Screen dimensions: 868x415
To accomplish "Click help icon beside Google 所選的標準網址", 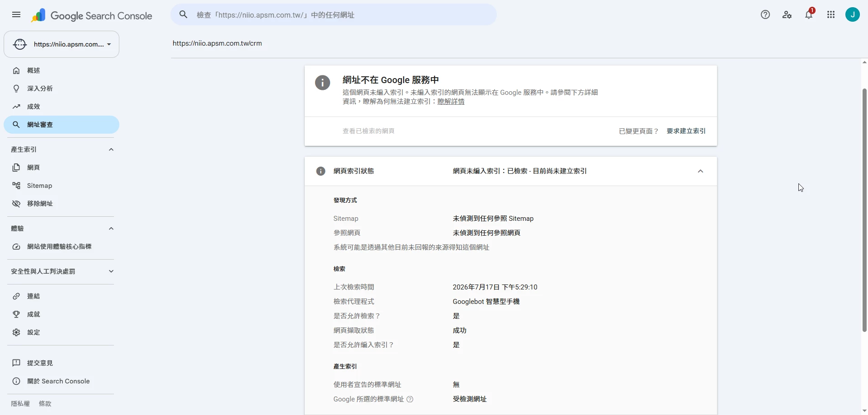I will 410,399.
